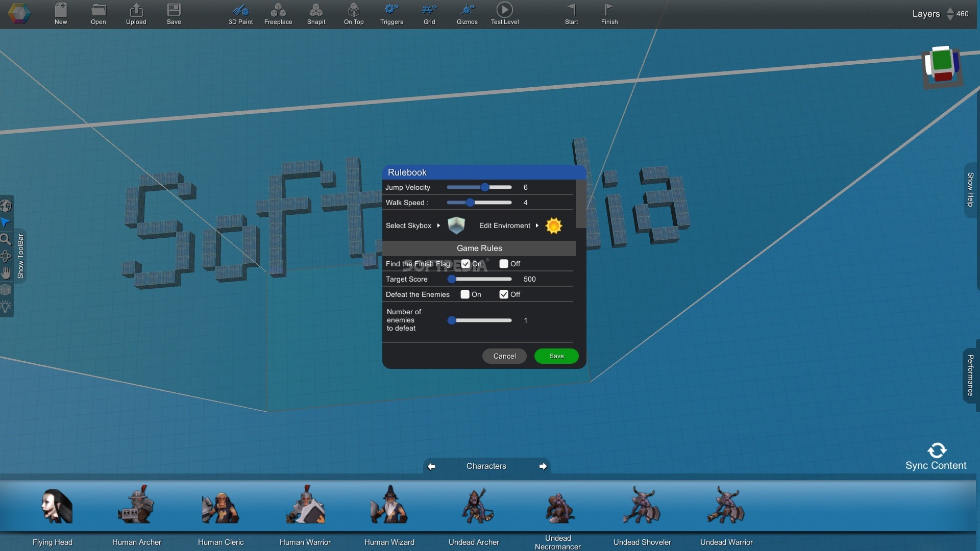Click the Rulebook title bar
The height and width of the screenshot is (551, 980).
pos(484,172)
